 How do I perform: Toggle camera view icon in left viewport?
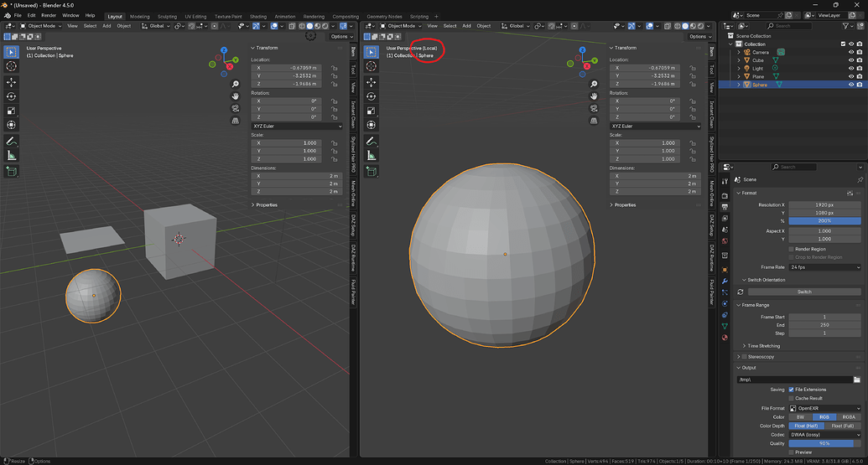(x=236, y=108)
